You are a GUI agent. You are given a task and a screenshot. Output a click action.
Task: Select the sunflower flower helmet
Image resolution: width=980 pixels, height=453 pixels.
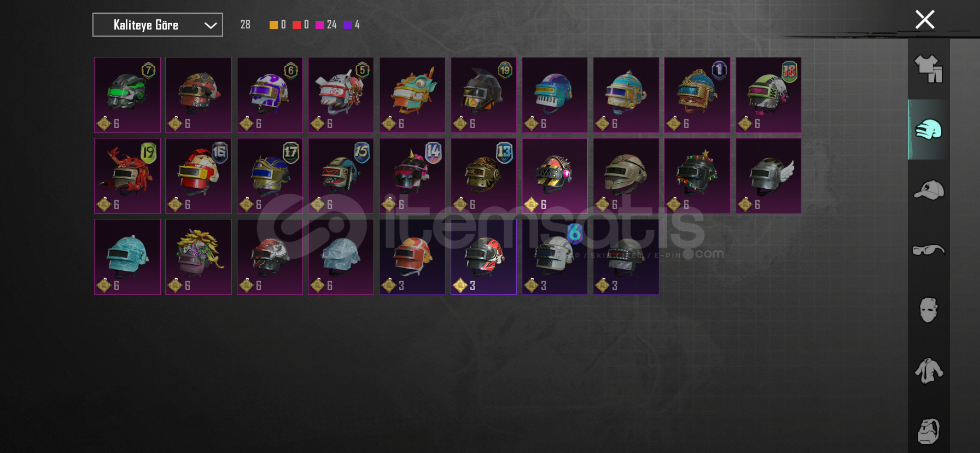[199, 257]
